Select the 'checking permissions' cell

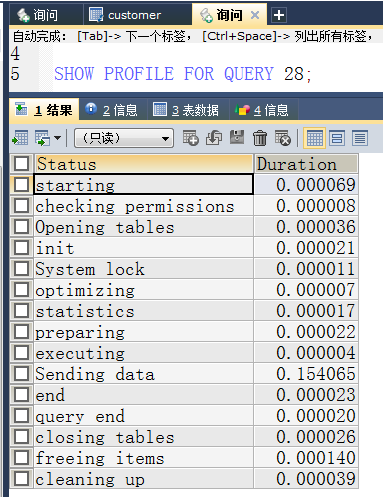tap(144, 206)
